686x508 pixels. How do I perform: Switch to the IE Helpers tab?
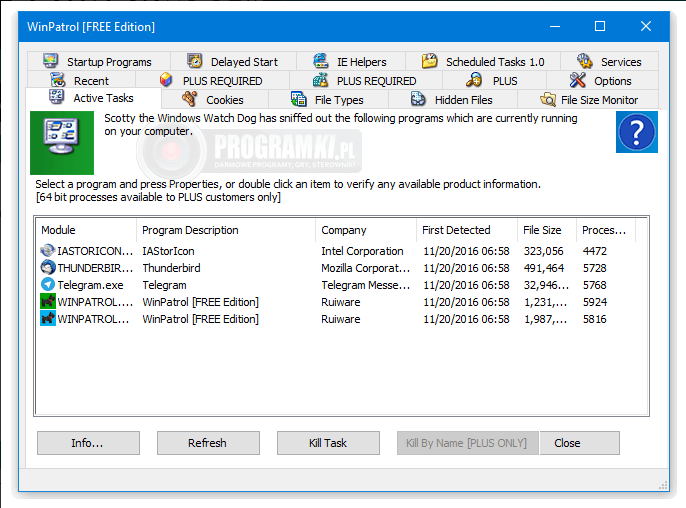pos(351,61)
